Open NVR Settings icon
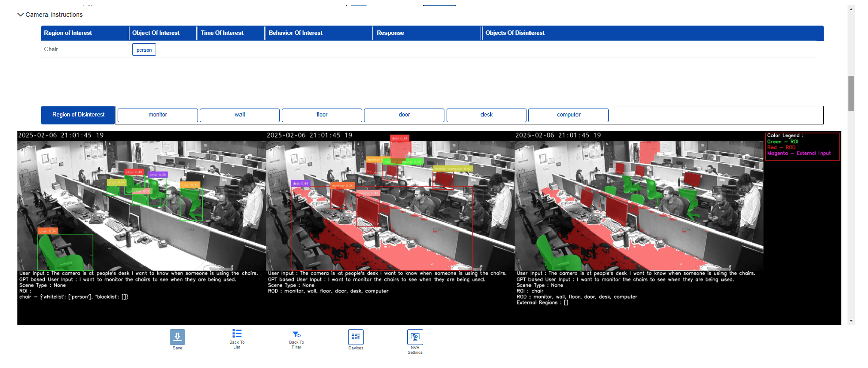 [x=415, y=337]
